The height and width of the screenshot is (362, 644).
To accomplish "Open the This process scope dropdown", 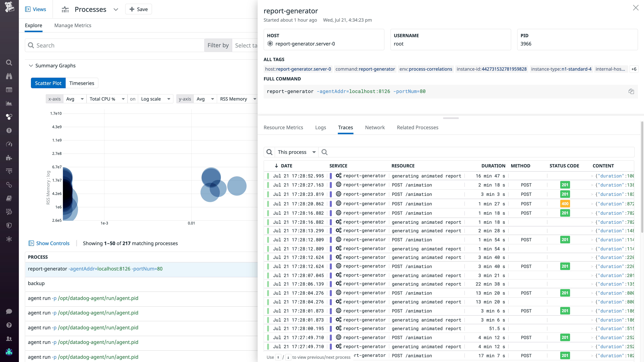I will coord(296,152).
